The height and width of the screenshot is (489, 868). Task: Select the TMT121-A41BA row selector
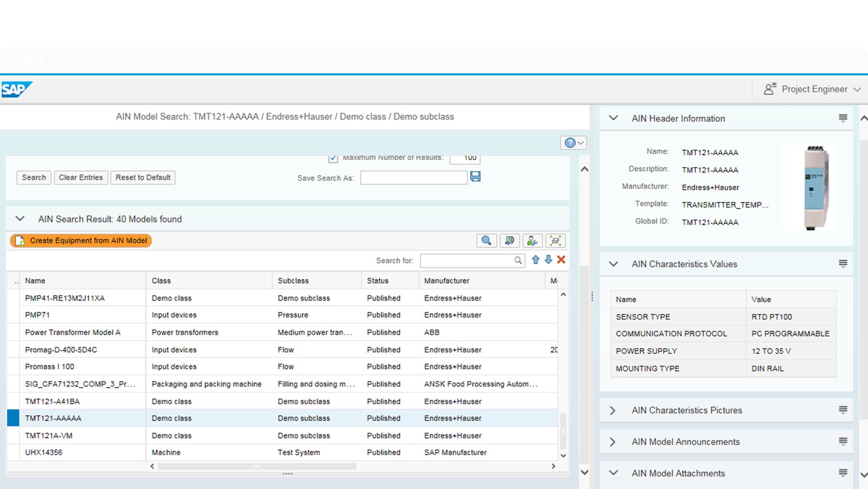[x=13, y=401]
